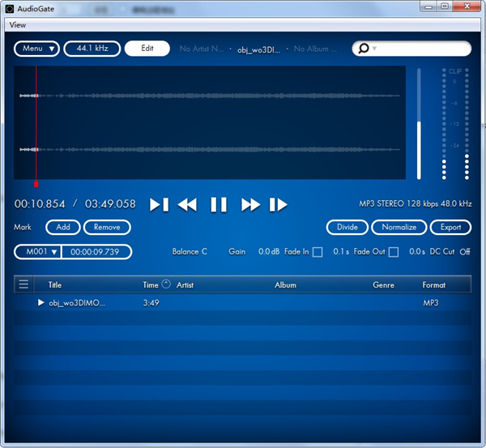Open the M001 marker dropdown
Viewport: 486px width, 448px height.
pos(38,251)
